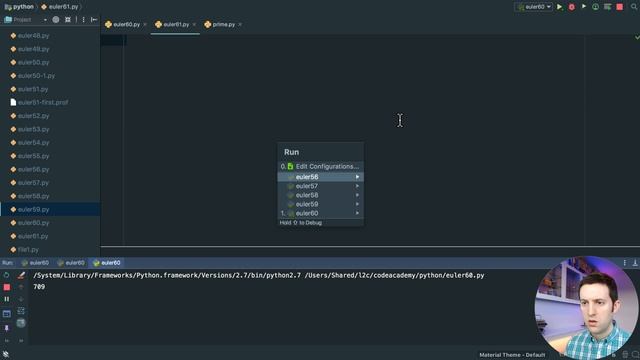Click restore layout icon in Run panel sidebar
The width and height of the screenshot is (640, 360).
click(x=7, y=314)
